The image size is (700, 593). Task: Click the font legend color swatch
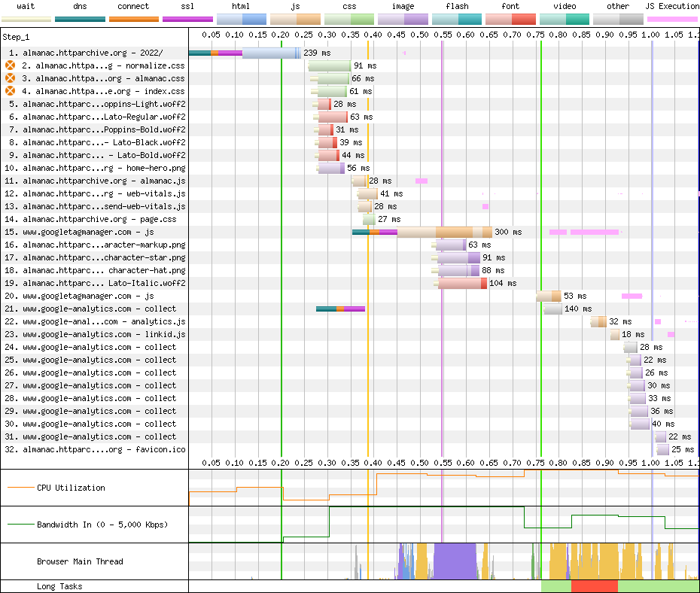[510, 19]
